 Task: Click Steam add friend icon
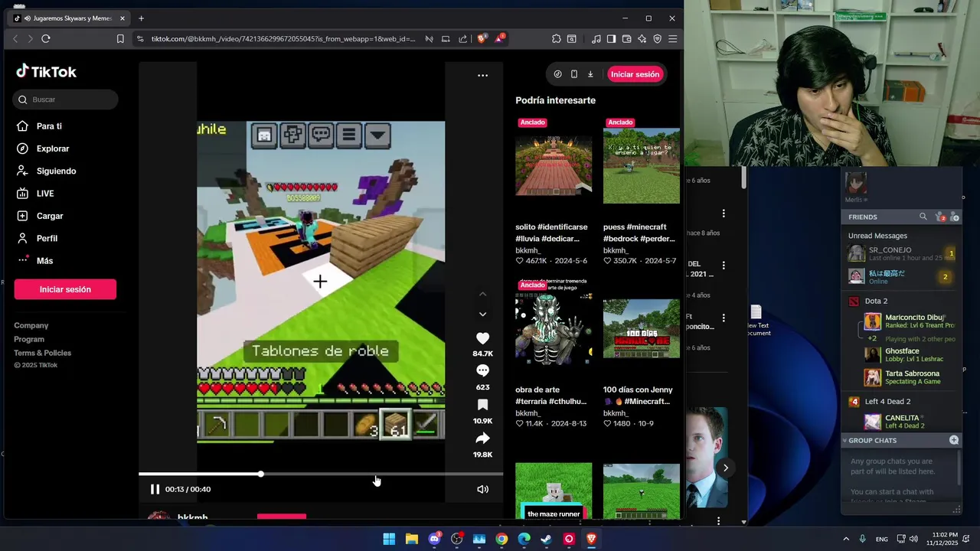(954, 217)
